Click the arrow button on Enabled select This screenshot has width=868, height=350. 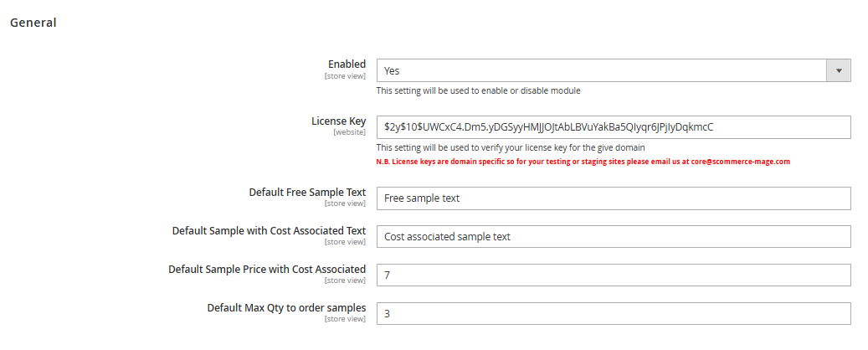point(838,71)
